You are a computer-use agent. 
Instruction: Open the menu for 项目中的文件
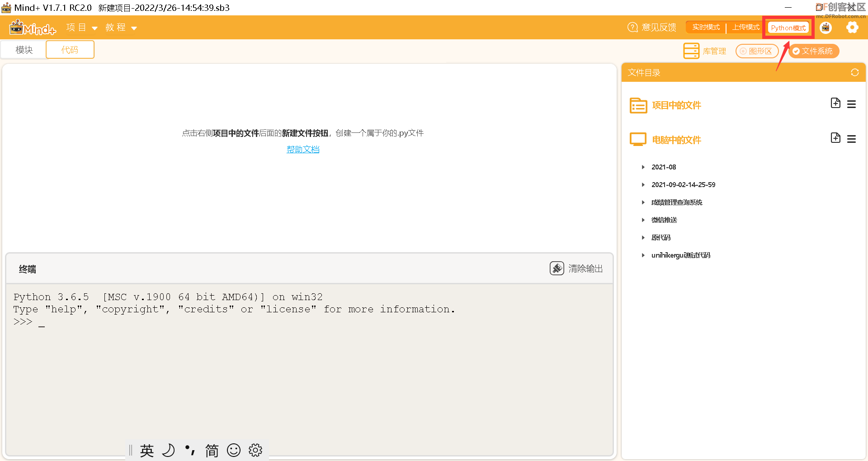tap(852, 104)
